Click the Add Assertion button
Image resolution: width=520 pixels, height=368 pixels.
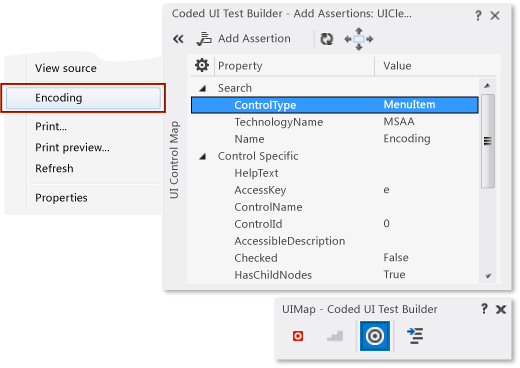coord(244,39)
